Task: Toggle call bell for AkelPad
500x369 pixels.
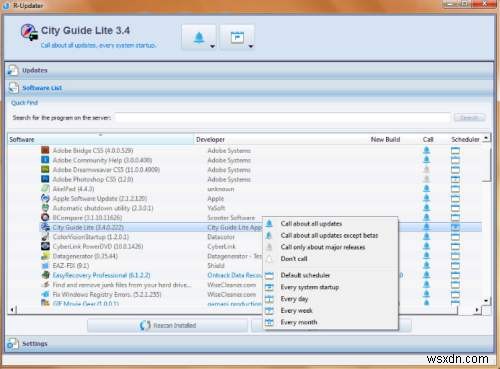Action: click(426, 189)
